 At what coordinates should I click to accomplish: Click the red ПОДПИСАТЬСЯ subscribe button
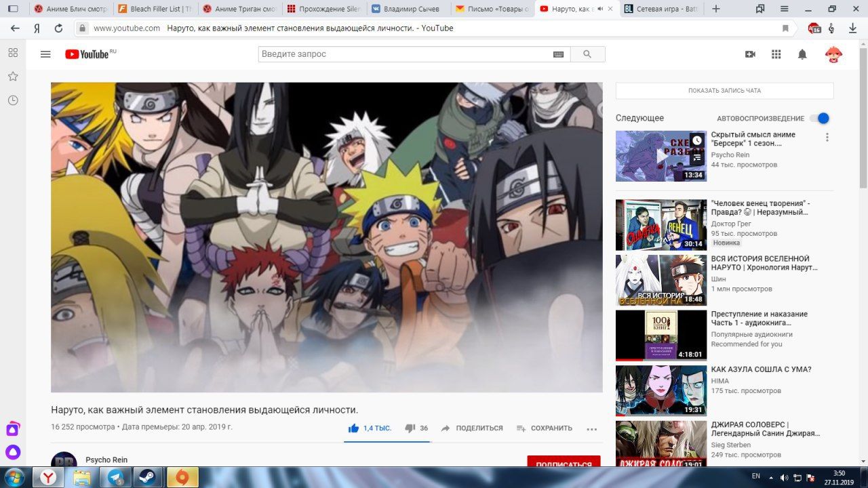pos(564,462)
